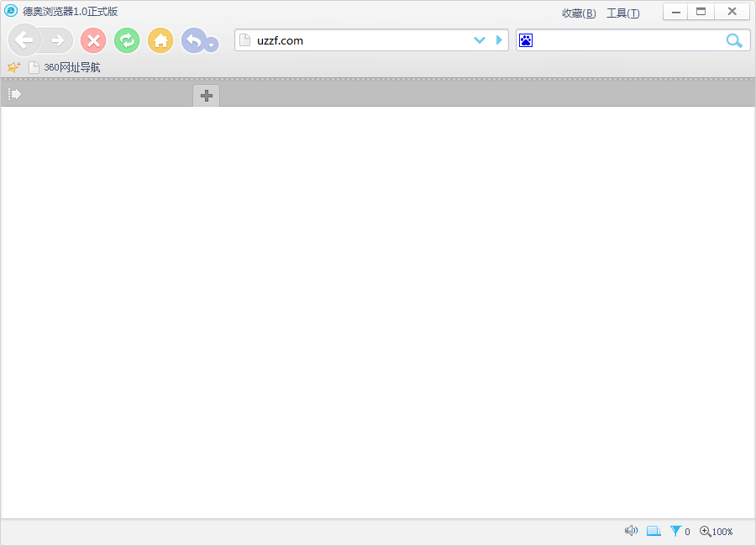This screenshot has height=546, width=756.
Task: Expand the undo closed-tab dropdown arrow
Action: [x=211, y=45]
